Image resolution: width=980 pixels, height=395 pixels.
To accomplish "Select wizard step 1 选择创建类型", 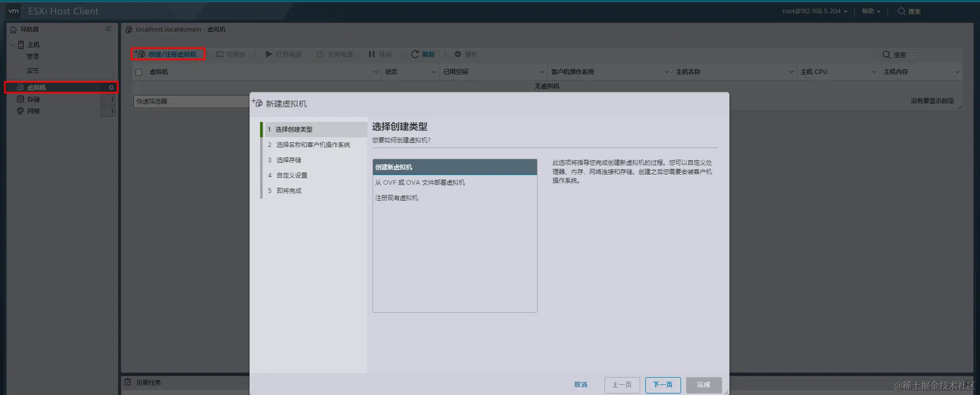I will coord(315,130).
